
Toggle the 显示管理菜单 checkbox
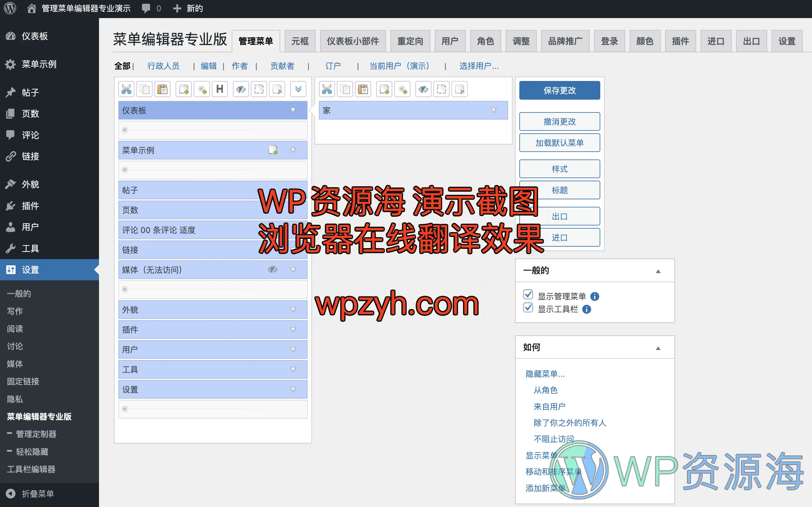(528, 294)
